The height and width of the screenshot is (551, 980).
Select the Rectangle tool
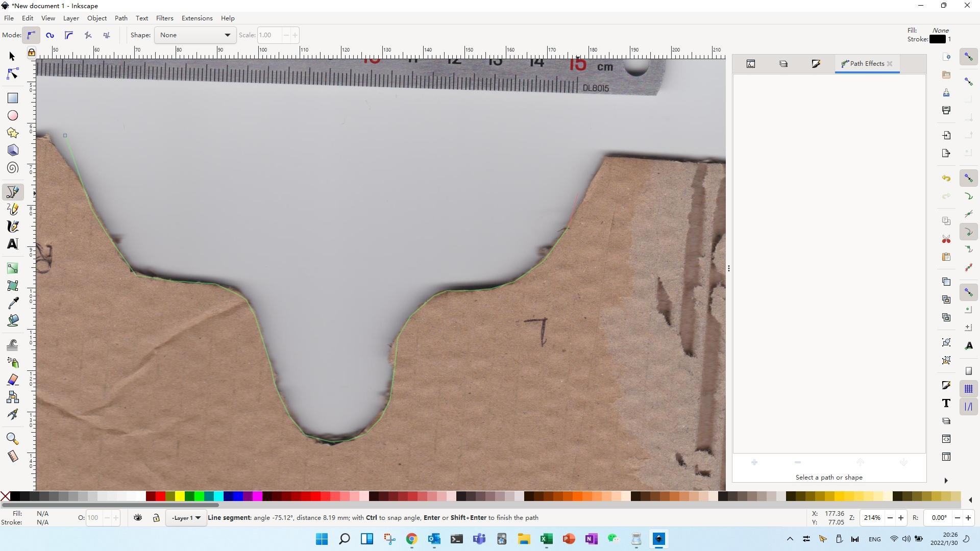click(12, 97)
